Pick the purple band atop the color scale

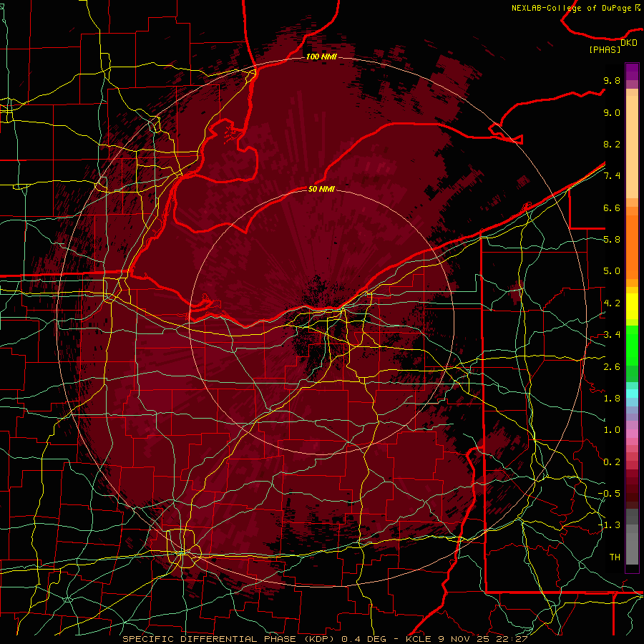[632, 72]
